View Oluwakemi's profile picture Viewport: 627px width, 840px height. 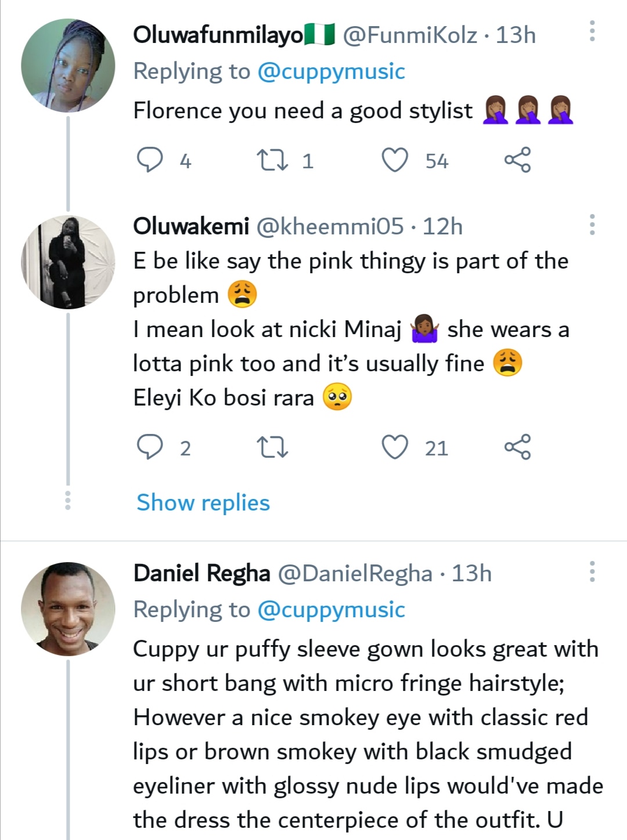point(68,262)
